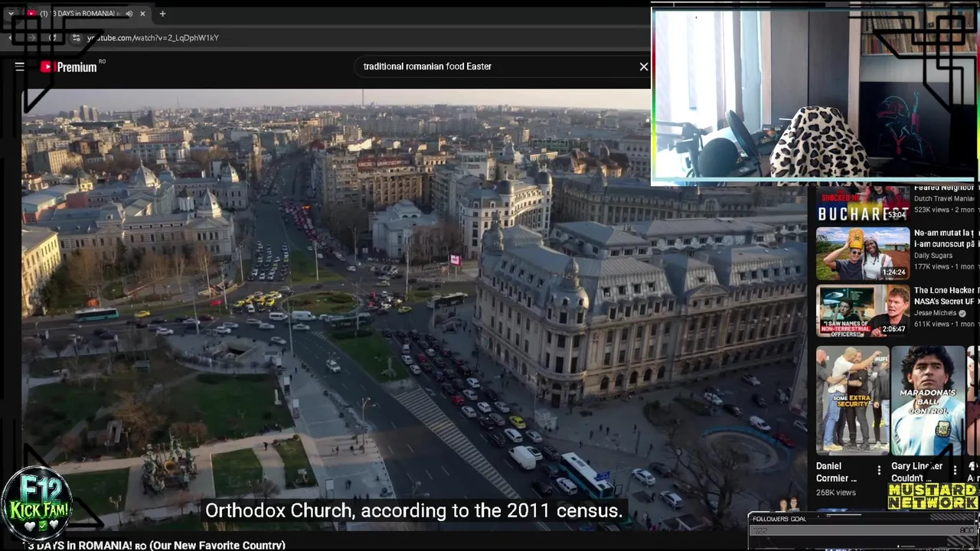
Task: Open Gary Lineker short's three-dot menu
Action: click(x=955, y=470)
